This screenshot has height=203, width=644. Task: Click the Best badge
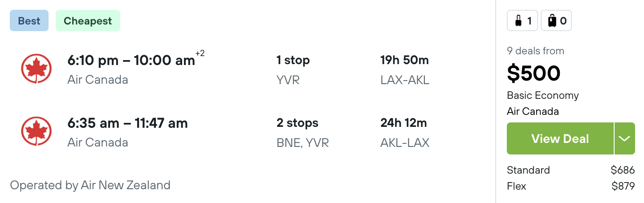tap(29, 21)
